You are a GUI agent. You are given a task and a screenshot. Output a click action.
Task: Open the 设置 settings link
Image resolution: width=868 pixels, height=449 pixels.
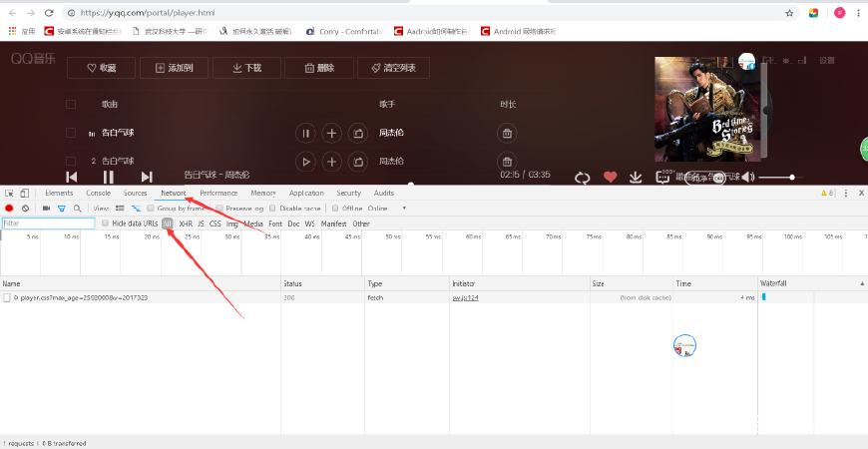click(x=827, y=60)
